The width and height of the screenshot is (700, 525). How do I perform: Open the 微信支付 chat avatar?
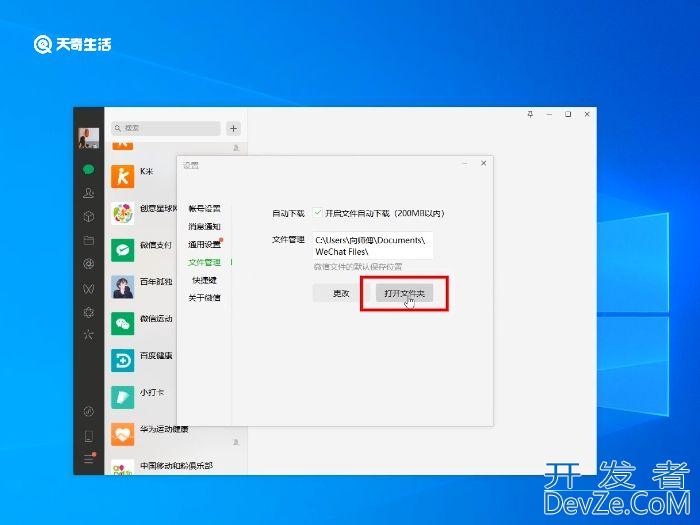122,250
